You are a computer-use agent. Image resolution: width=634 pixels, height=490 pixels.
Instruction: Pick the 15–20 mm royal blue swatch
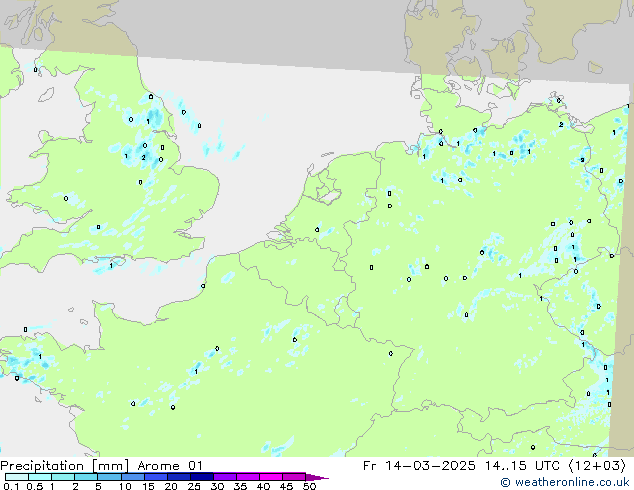pos(155,477)
